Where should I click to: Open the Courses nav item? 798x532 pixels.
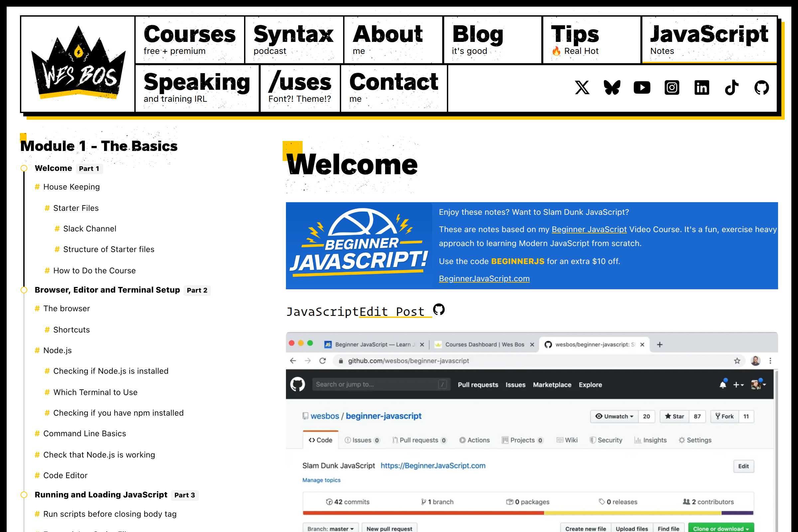pyautogui.click(x=190, y=40)
